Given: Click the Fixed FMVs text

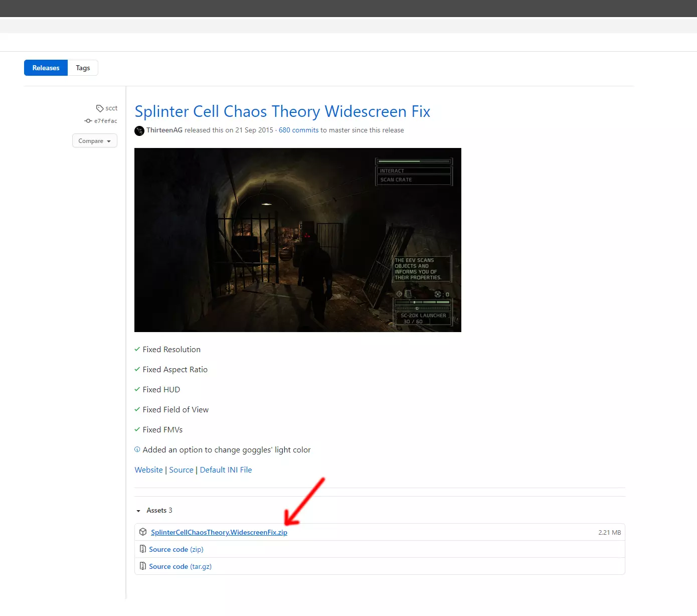Looking at the screenshot, I should 162,430.
